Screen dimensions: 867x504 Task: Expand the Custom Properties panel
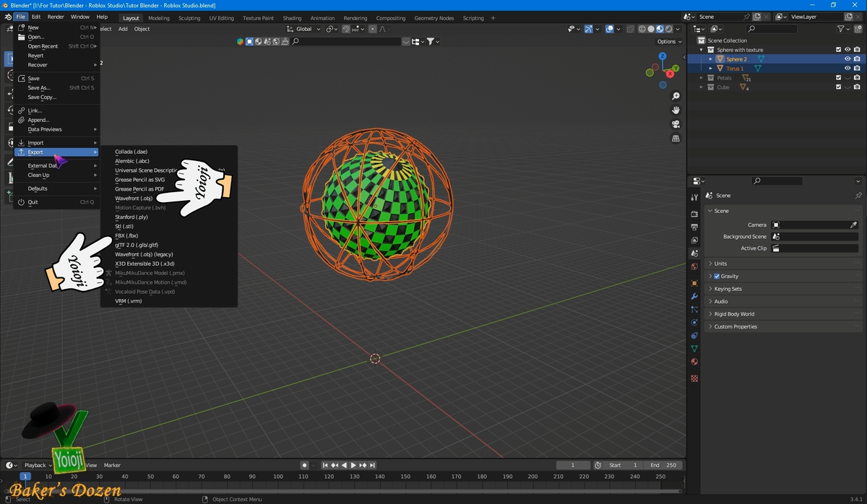[783, 326]
